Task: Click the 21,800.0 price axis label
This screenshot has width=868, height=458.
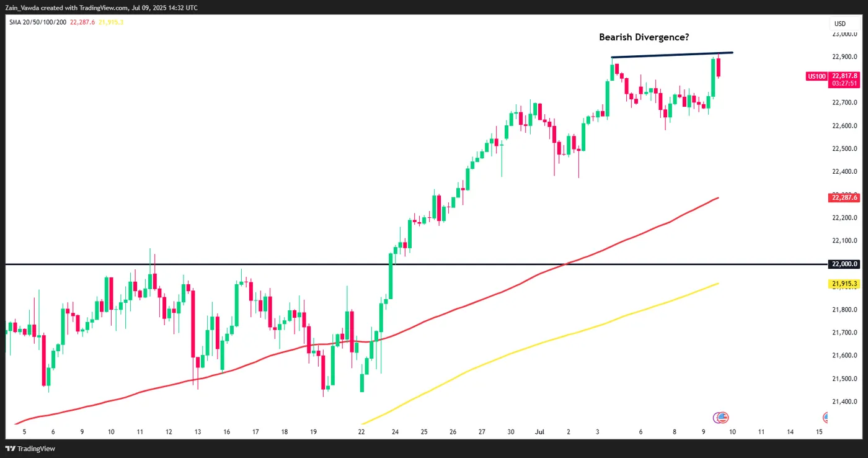Action: click(846, 310)
